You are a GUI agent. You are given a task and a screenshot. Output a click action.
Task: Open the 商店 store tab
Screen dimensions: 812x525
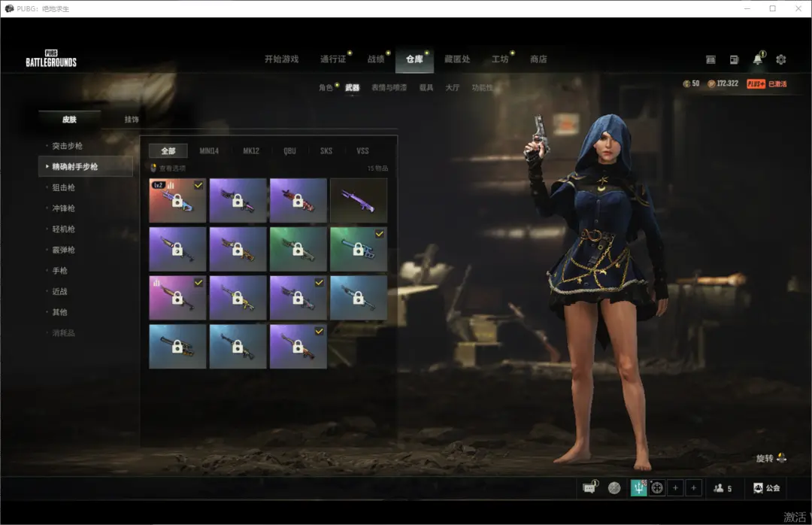538,59
